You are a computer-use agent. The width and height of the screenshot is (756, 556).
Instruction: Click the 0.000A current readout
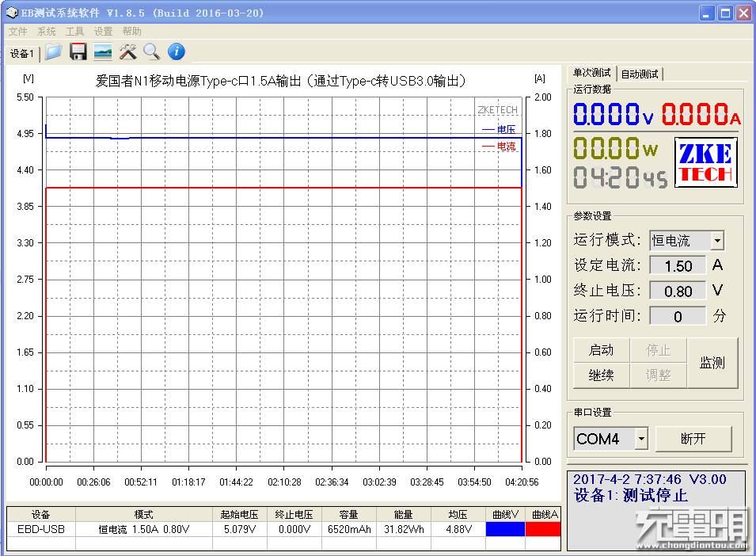(x=701, y=115)
